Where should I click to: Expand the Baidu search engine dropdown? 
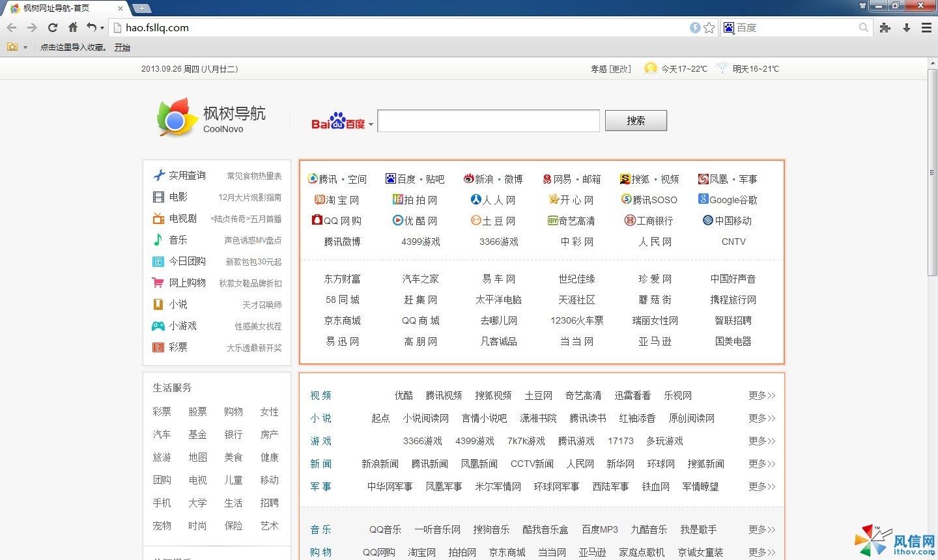371,124
